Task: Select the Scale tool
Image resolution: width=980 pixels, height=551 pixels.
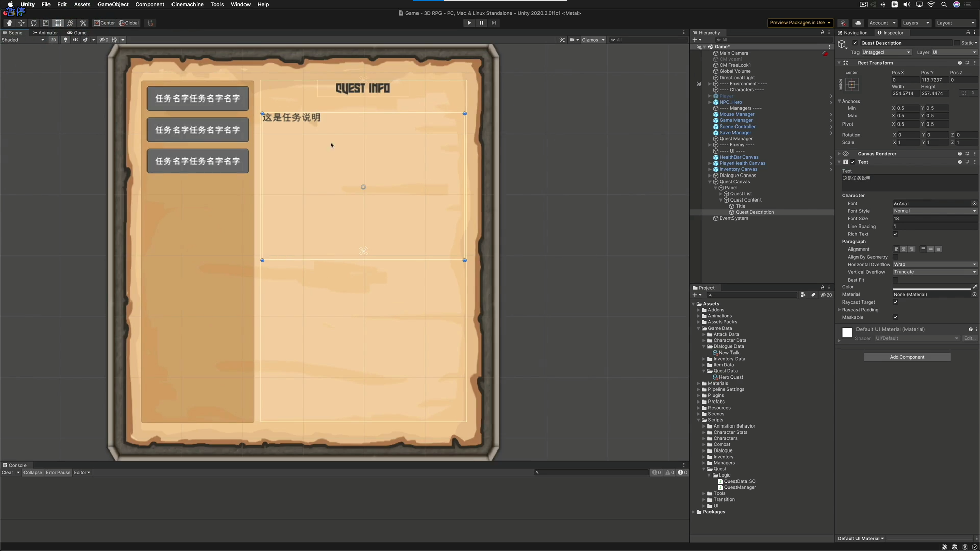Action: click(x=46, y=23)
